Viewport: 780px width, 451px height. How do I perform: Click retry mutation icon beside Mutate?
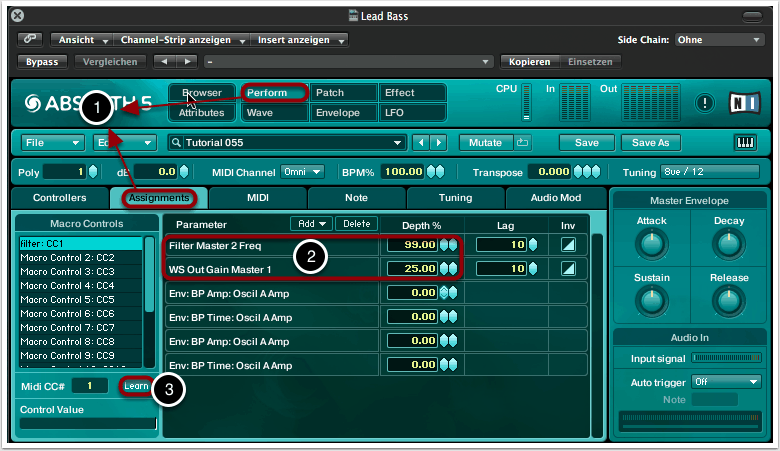point(522,143)
